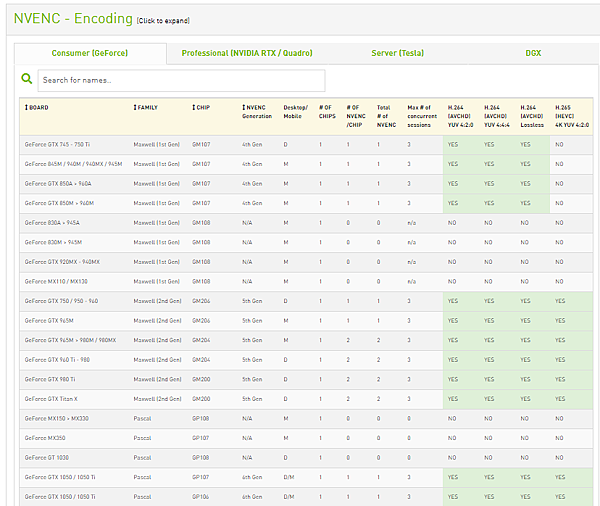Image resolution: width=600 pixels, height=506 pixels.
Task: Click H.265 'NO' cell in GTX 745 row
Action: 559,145
